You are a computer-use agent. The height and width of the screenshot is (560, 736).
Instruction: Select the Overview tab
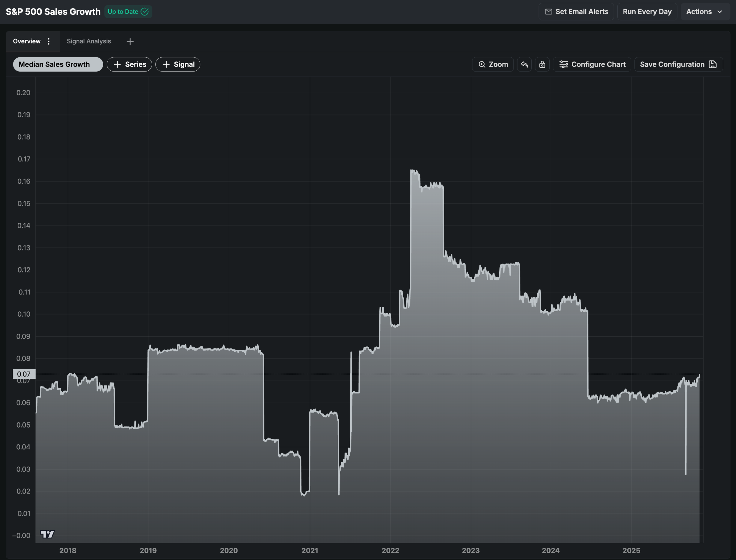[27, 41]
